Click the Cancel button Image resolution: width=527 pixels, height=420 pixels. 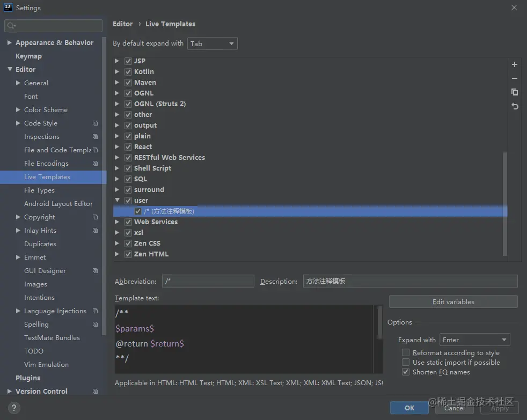[455, 408]
